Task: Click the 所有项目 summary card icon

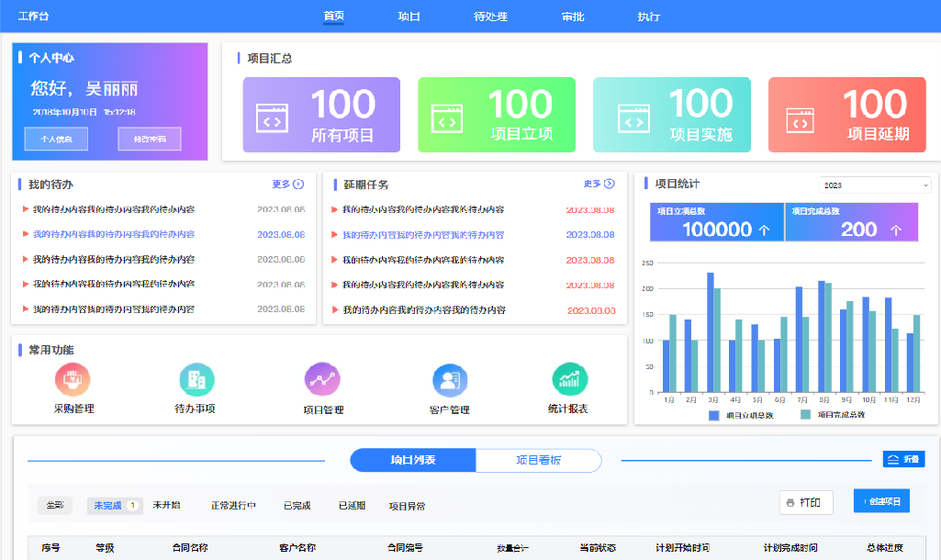Action: click(x=273, y=119)
